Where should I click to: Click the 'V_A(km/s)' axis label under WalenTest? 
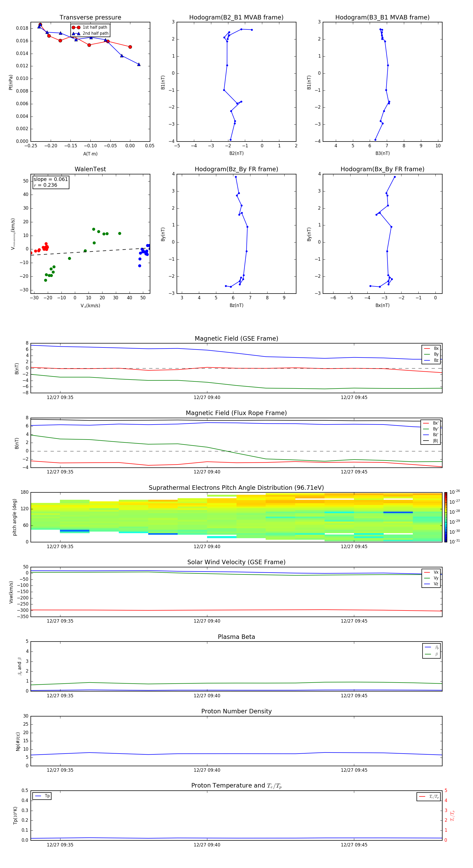click(90, 306)
